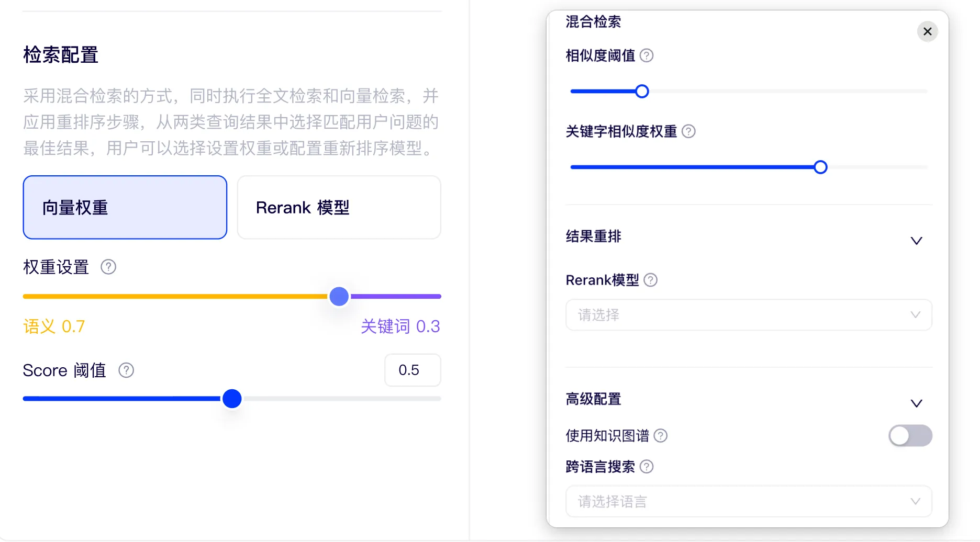Click help icon next to 跨语言搜索
Image resolution: width=980 pixels, height=542 pixels.
647,467
